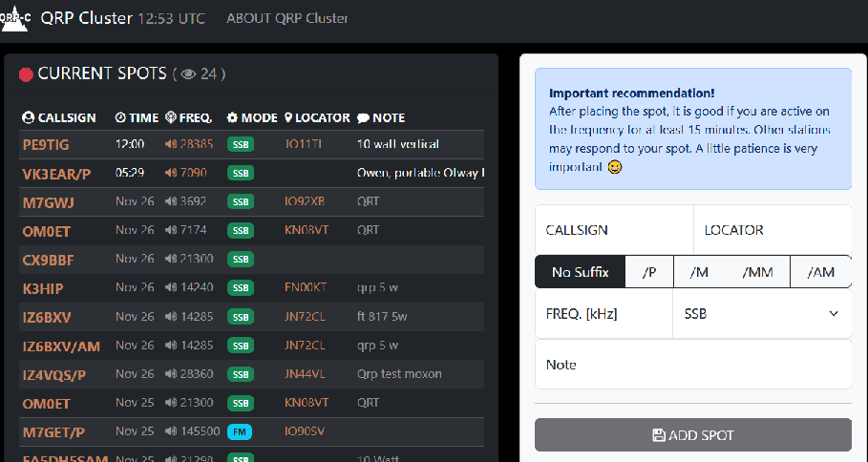Click note text 'ft 817 5w'
Image resolution: width=868 pixels, height=462 pixels.
(x=382, y=317)
